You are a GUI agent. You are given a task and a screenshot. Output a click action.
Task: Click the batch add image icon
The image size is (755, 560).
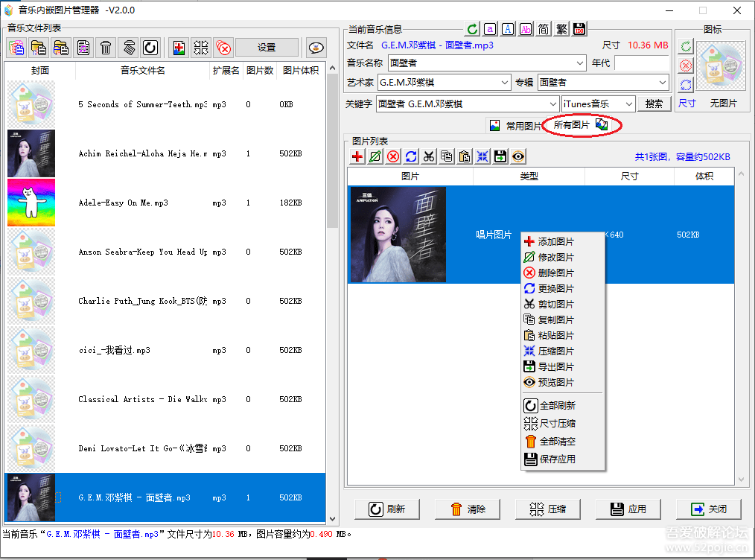coord(179,48)
